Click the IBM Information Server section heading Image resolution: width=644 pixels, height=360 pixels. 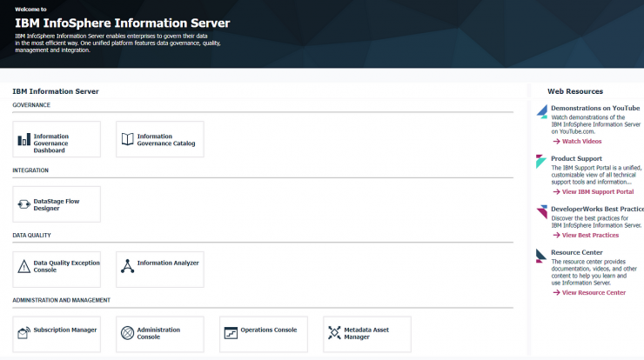(x=56, y=91)
